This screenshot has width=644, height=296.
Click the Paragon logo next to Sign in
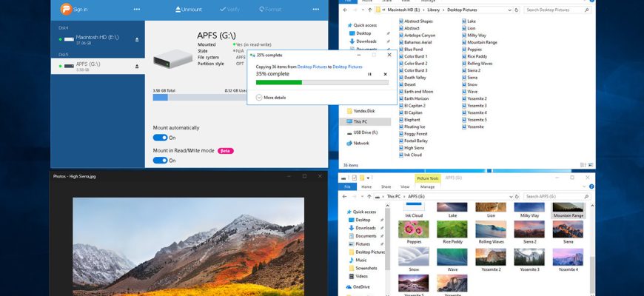tap(66, 9)
